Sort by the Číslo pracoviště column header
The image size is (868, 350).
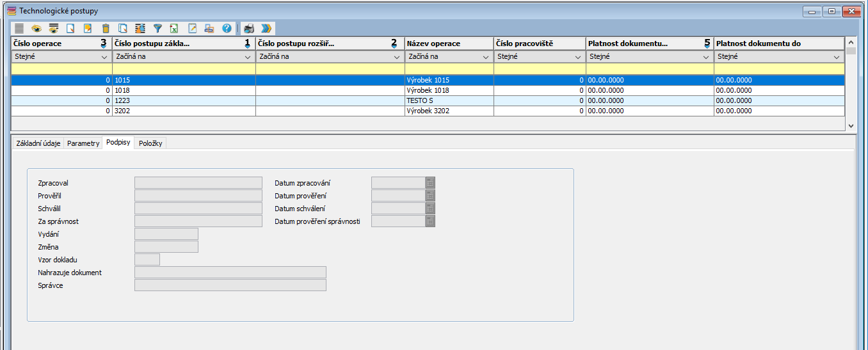540,44
